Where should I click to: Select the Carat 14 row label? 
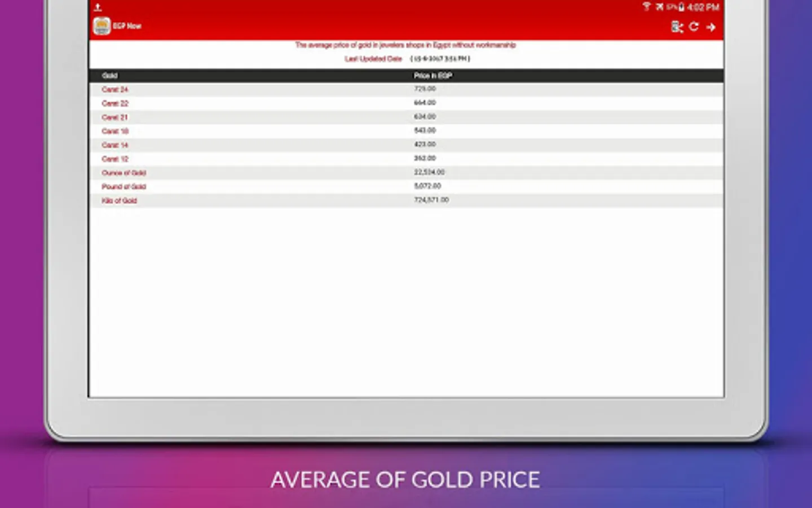[x=115, y=145]
